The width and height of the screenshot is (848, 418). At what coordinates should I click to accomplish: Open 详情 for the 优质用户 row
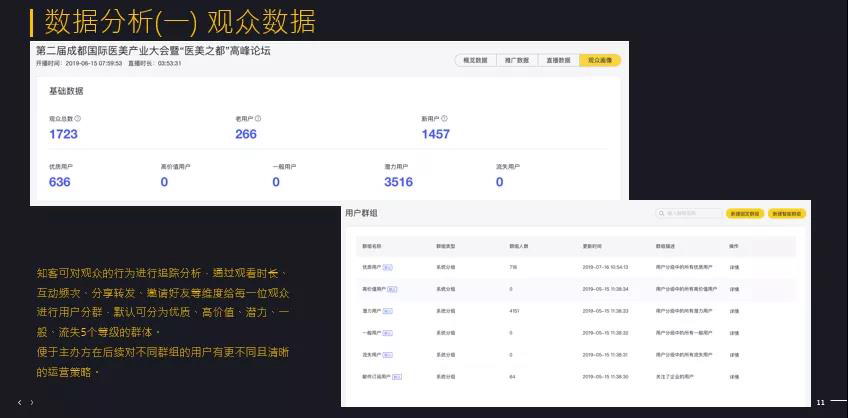(x=734, y=267)
